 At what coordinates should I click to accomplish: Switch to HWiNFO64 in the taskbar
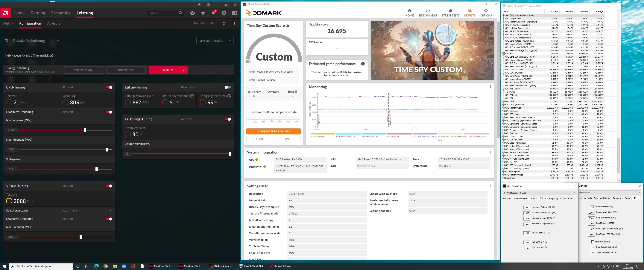coord(252,266)
